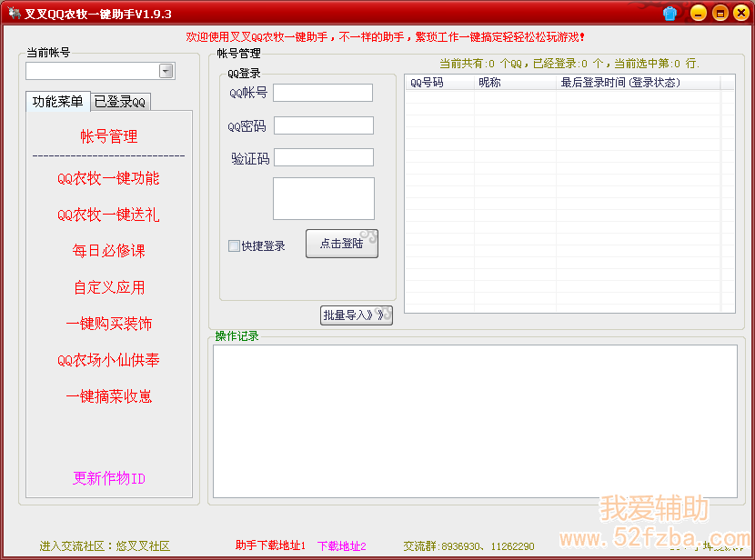Click the skin shirt icon in title bar
This screenshot has height=560, width=755.
coord(669,13)
